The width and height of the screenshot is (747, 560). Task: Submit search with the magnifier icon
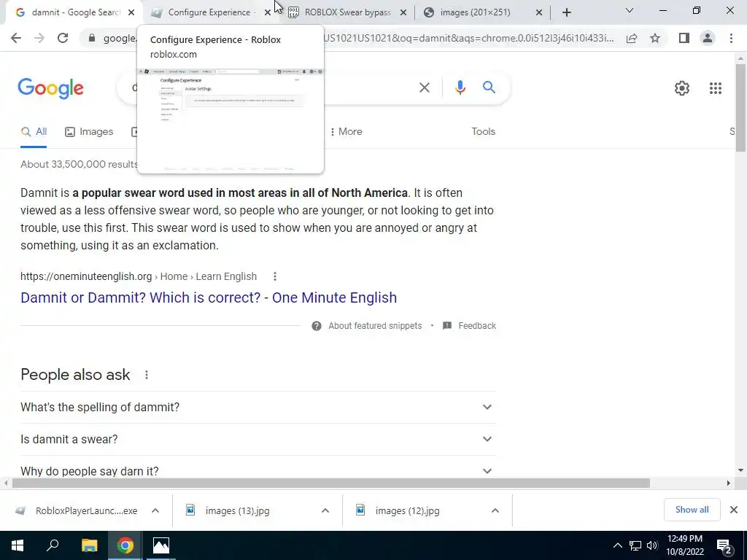(489, 87)
